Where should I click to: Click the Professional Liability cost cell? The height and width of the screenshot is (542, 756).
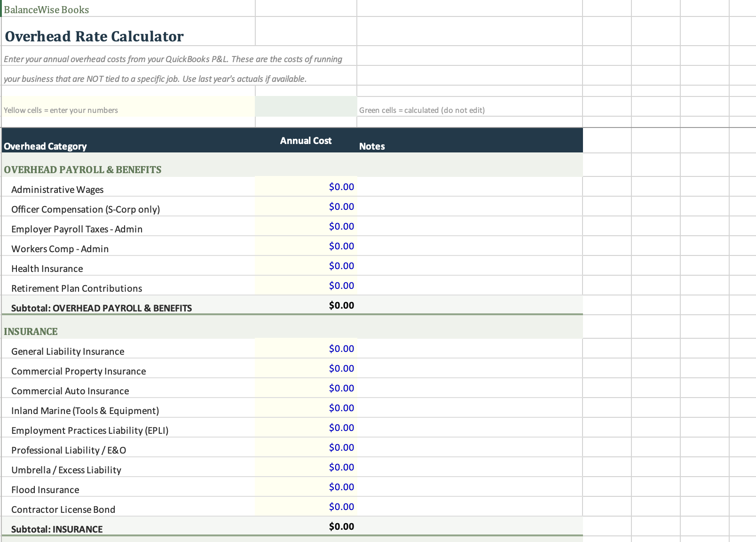point(306,447)
